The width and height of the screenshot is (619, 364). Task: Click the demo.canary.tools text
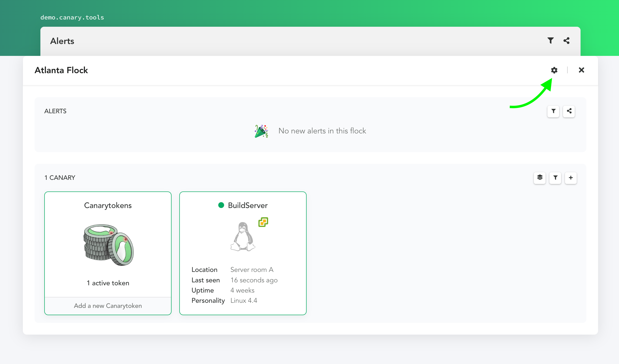tap(72, 17)
